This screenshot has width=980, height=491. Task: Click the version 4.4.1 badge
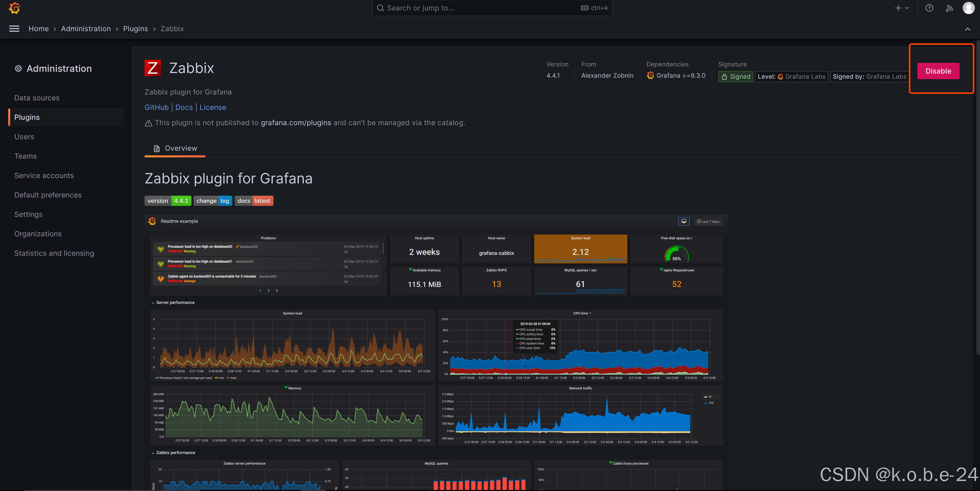click(168, 201)
